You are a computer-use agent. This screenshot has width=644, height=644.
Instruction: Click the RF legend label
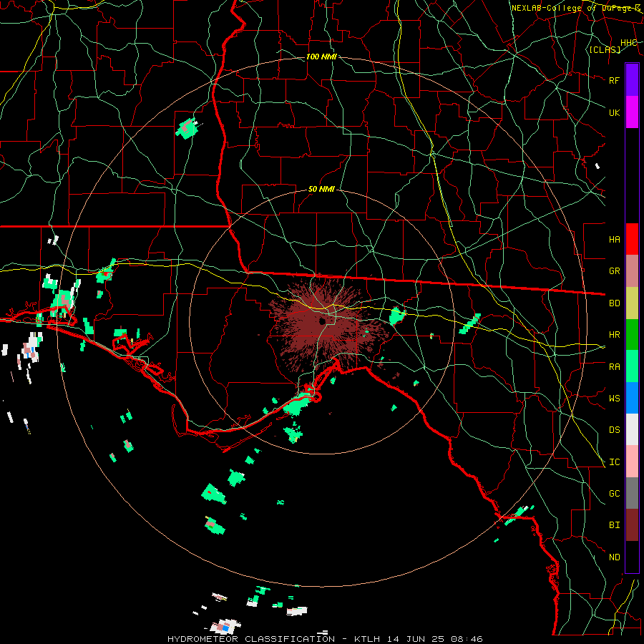[x=614, y=80]
